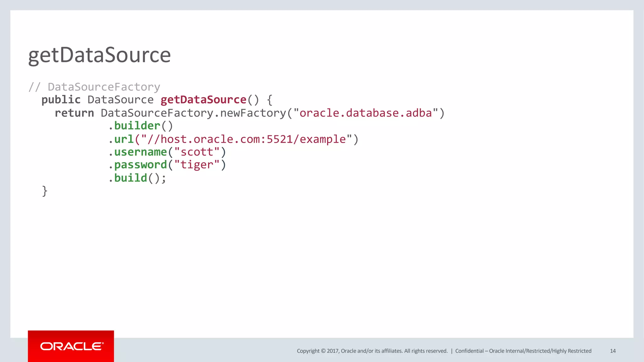The image size is (644, 362).
Task: Click the method's closing curly brace
Action: [45, 191]
